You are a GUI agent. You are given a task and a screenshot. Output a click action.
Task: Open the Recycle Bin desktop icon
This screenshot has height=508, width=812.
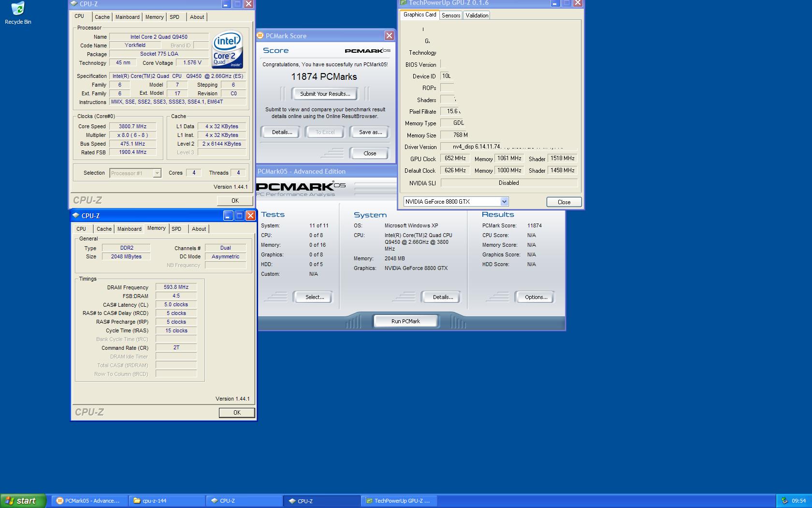point(18,13)
